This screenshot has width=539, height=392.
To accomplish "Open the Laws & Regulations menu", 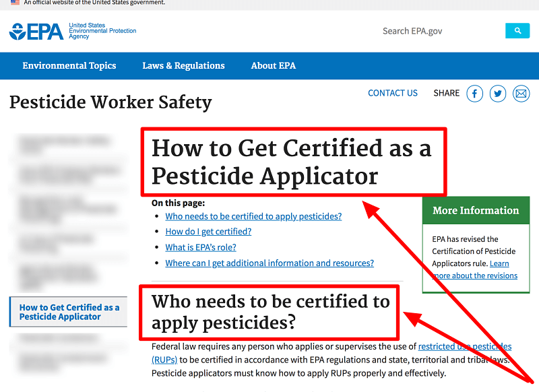I will point(183,65).
